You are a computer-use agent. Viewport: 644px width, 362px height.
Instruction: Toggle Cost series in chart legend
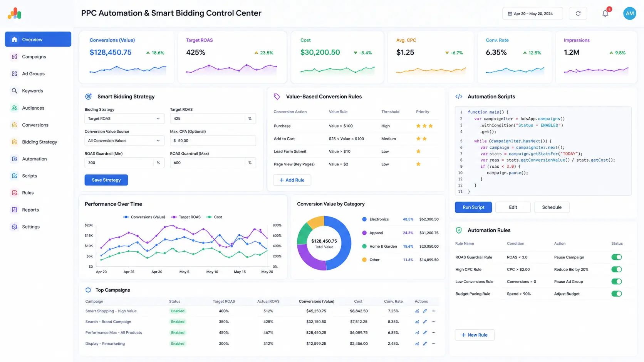pos(214,217)
